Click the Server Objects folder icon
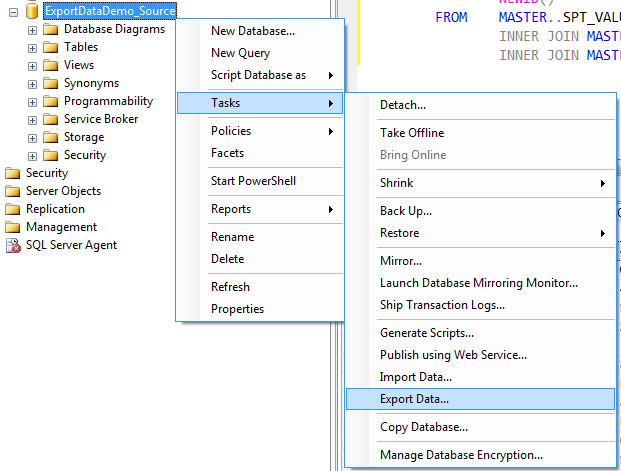 (x=13, y=191)
